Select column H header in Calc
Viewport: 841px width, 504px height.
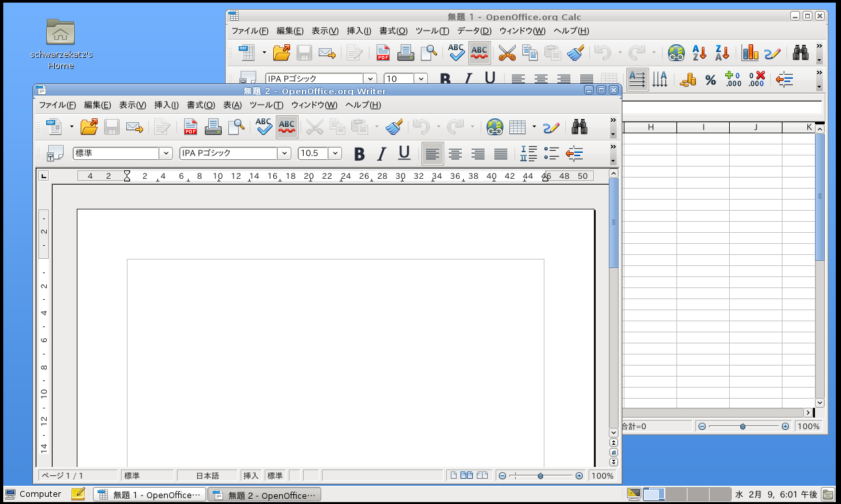[x=650, y=127]
